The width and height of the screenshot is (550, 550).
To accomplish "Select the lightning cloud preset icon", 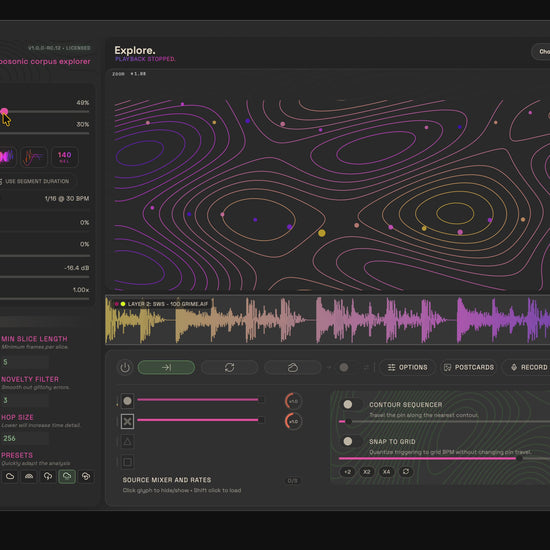I will [48, 476].
